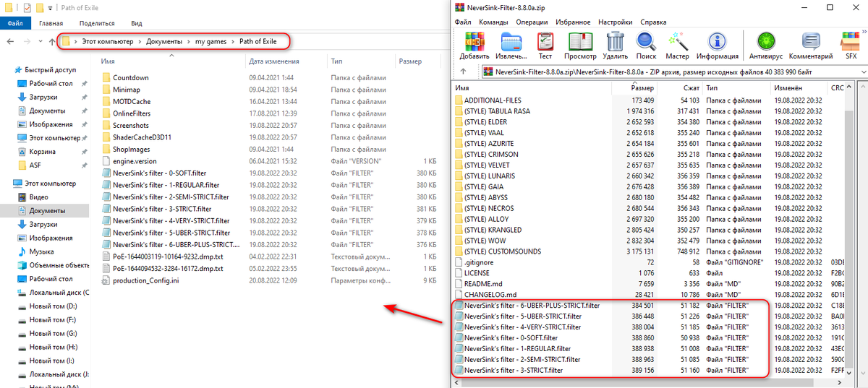868x388 pixels.
Task: Click Explorer forward navigation arrow
Action: coord(25,42)
